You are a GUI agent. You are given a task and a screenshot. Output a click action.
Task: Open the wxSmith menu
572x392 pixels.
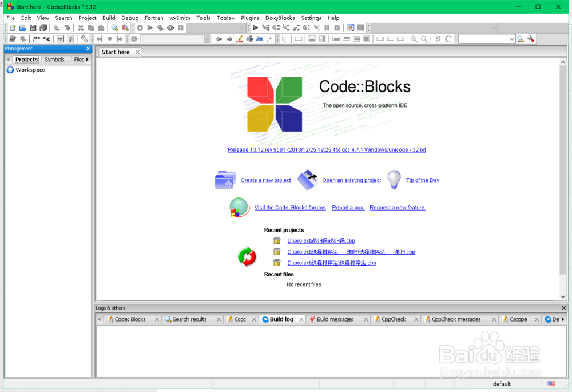pos(180,18)
